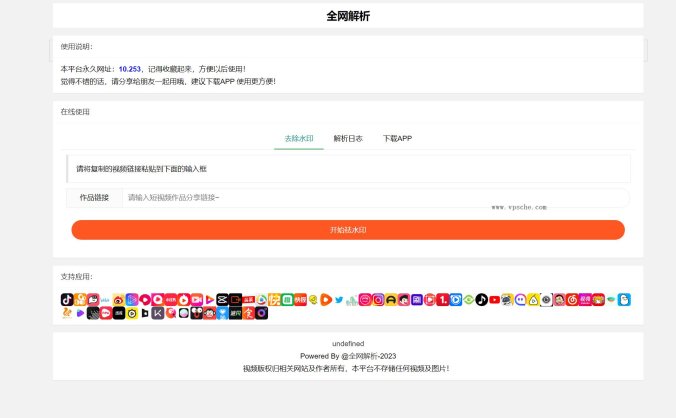Click the blue alarm-clock play icon
This screenshot has width=676, height=418.
[456, 299]
